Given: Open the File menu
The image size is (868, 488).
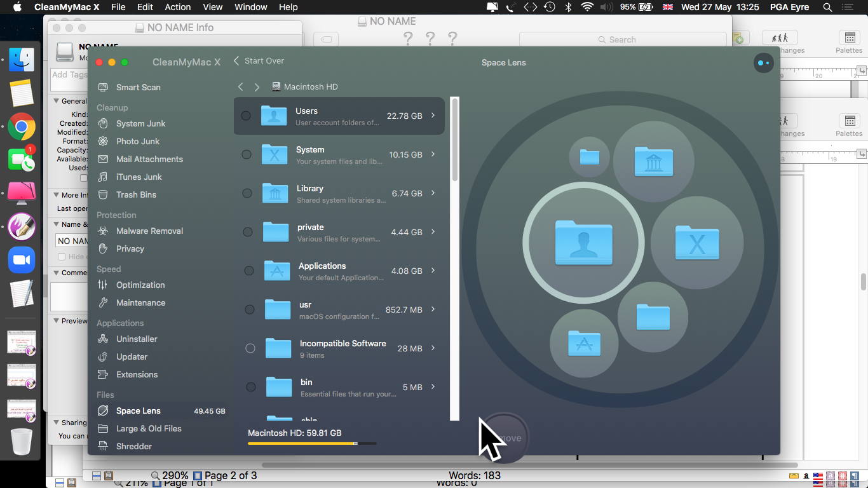Looking at the screenshot, I should coord(118,7).
